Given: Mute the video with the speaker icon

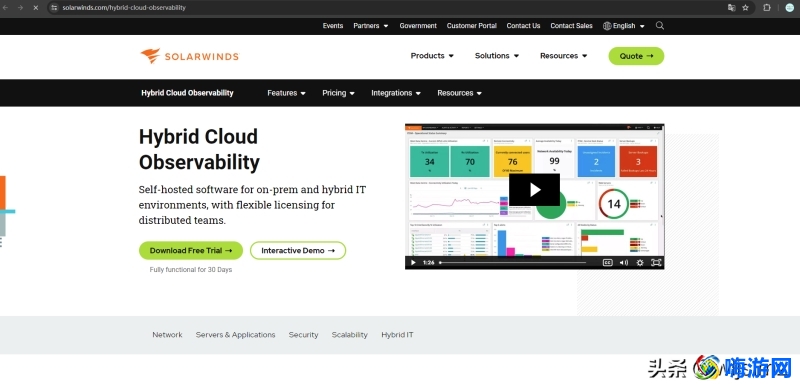Looking at the screenshot, I should [x=623, y=262].
